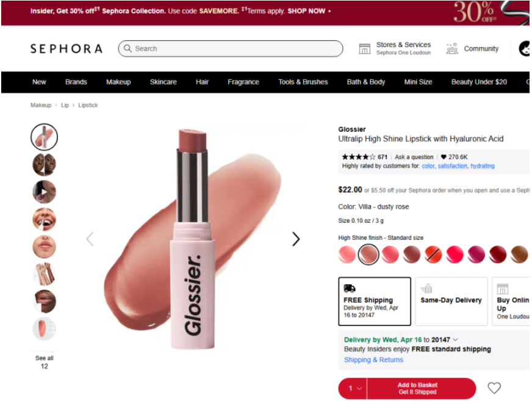Expand the zip code 20147 delivery chevron
Viewport: 532px width, 404px height.
(x=455, y=339)
